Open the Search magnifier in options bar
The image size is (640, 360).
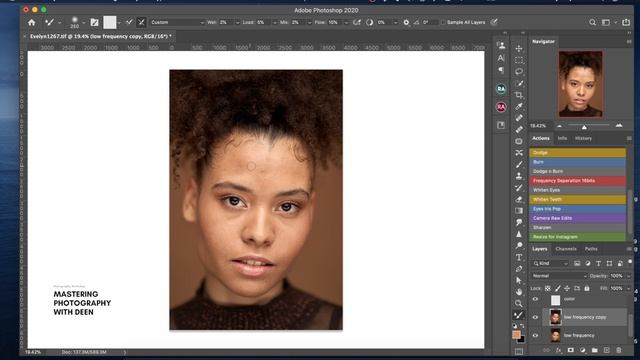pos(592,22)
